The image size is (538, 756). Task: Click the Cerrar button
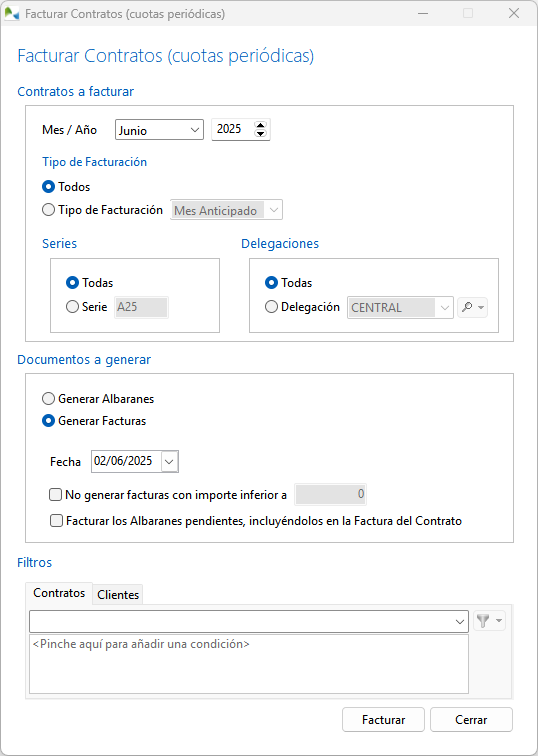click(x=471, y=719)
